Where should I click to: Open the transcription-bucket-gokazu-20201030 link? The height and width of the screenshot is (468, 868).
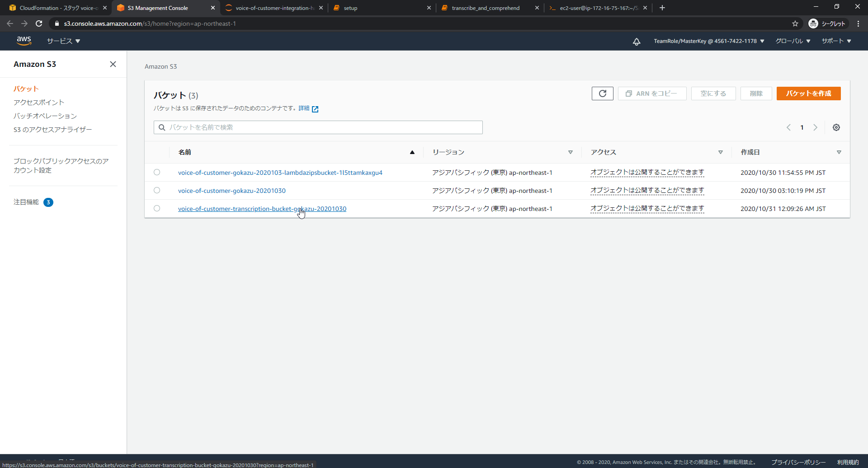262,209
